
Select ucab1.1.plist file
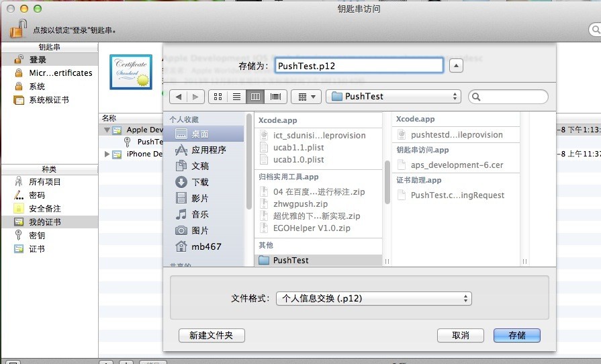[318, 148]
